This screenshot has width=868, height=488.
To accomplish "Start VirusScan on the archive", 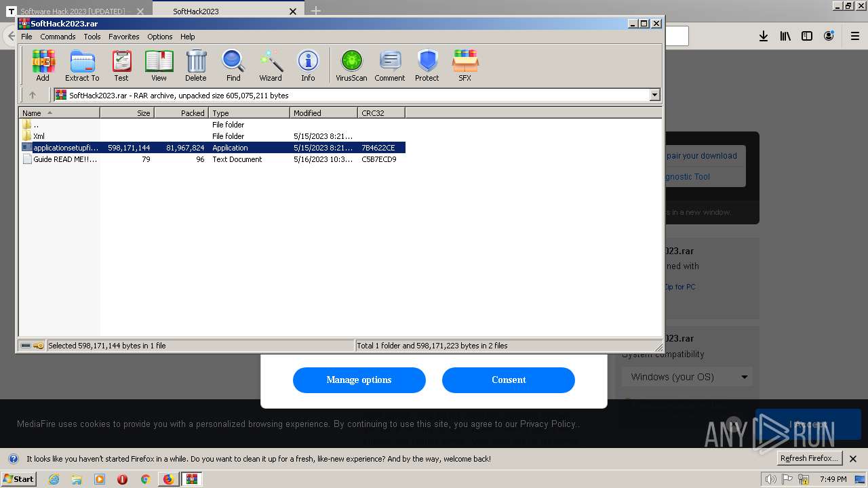I will click(351, 66).
